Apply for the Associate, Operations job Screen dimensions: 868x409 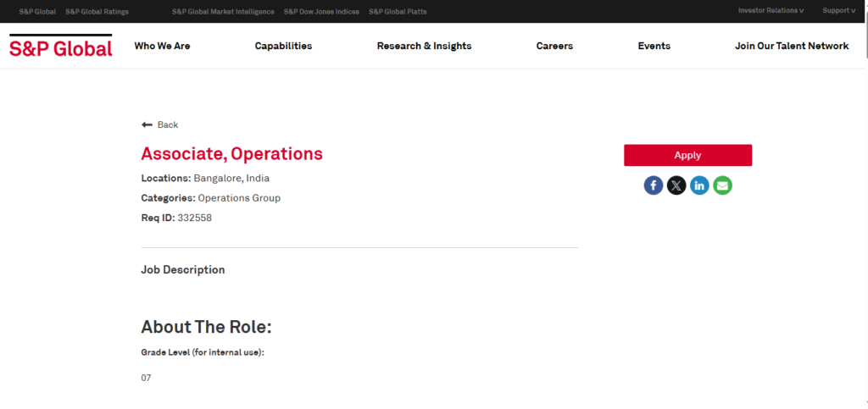click(x=687, y=155)
